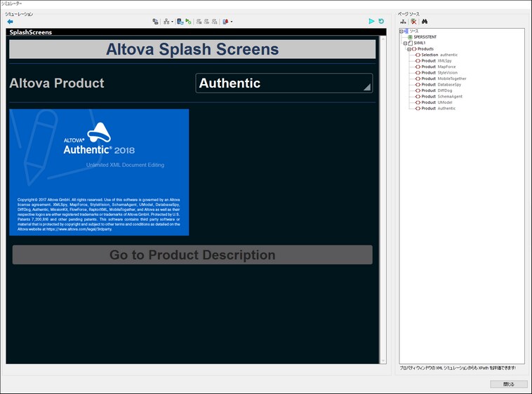Image resolution: width=532 pixels, height=394 pixels.
Task: Click the binoculars find icon
Action: click(425, 22)
